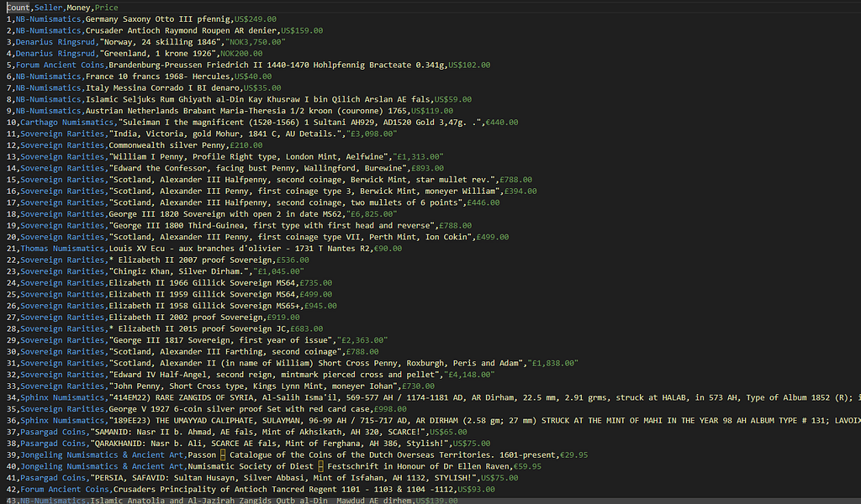Select the £536.00 price in row 22
861x504 pixels.
293,261
